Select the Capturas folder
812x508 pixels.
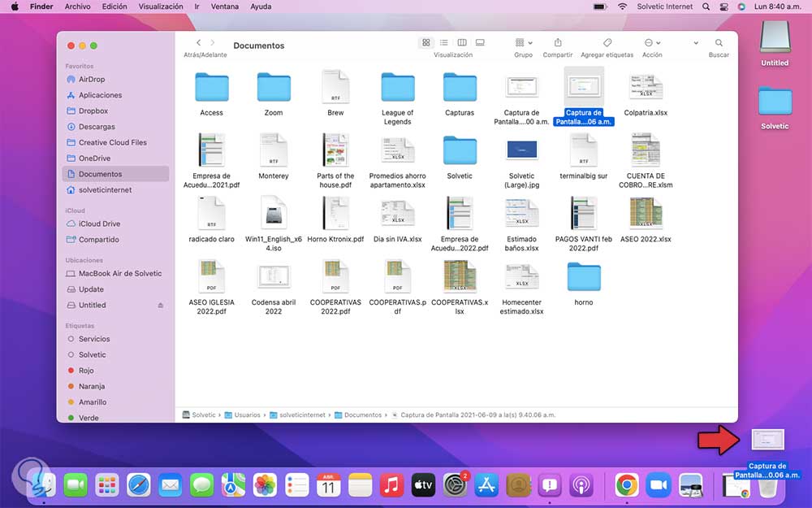(x=460, y=87)
